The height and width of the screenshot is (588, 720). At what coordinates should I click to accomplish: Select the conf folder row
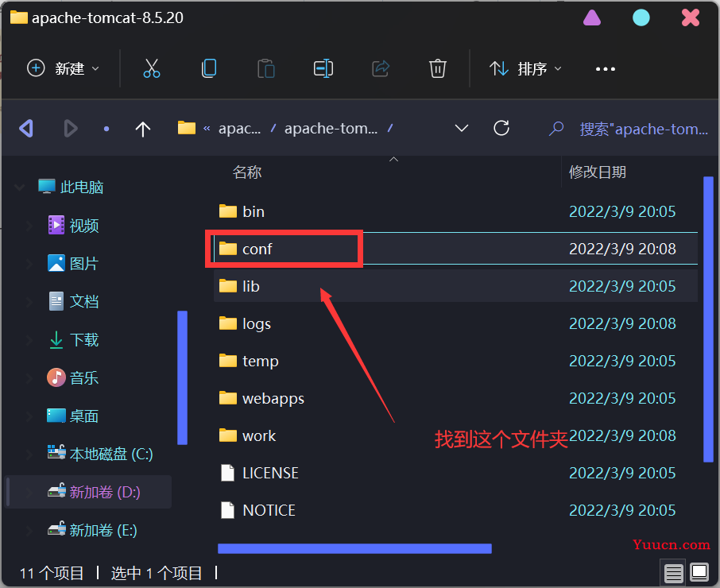[x=455, y=249]
